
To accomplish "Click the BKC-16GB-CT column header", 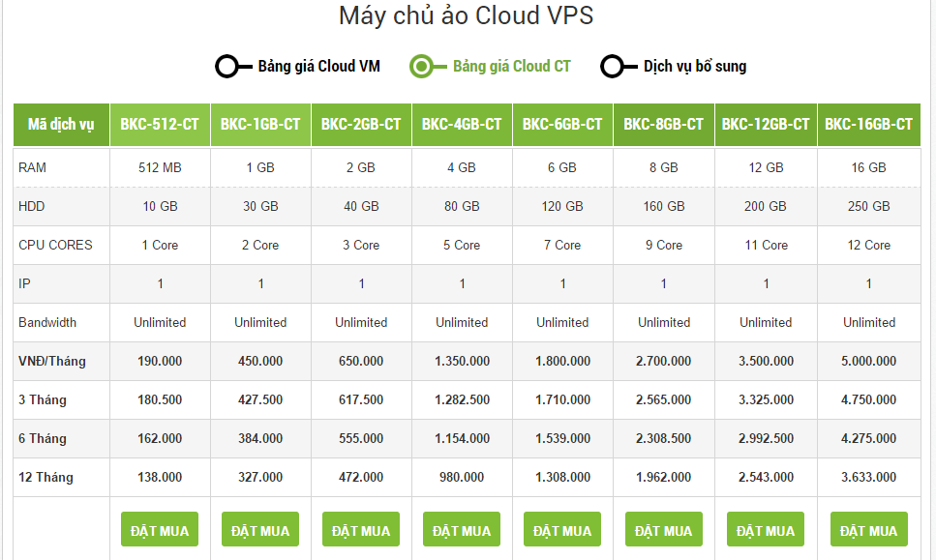I will [868, 125].
